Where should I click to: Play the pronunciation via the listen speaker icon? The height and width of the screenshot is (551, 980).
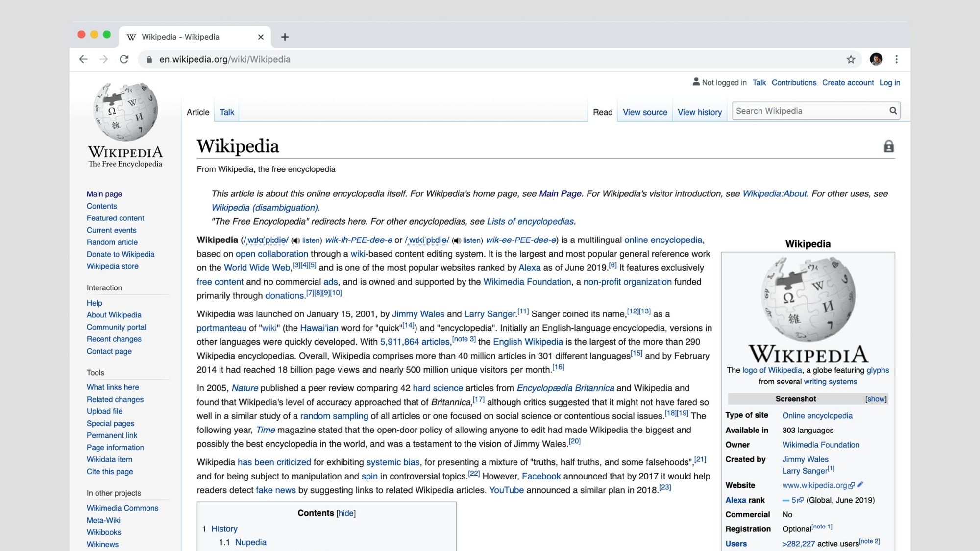pyautogui.click(x=295, y=240)
